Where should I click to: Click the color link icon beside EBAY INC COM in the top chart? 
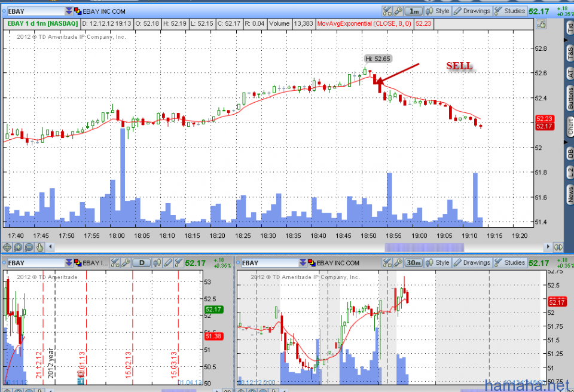pyautogui.click(x=78, y=11)
